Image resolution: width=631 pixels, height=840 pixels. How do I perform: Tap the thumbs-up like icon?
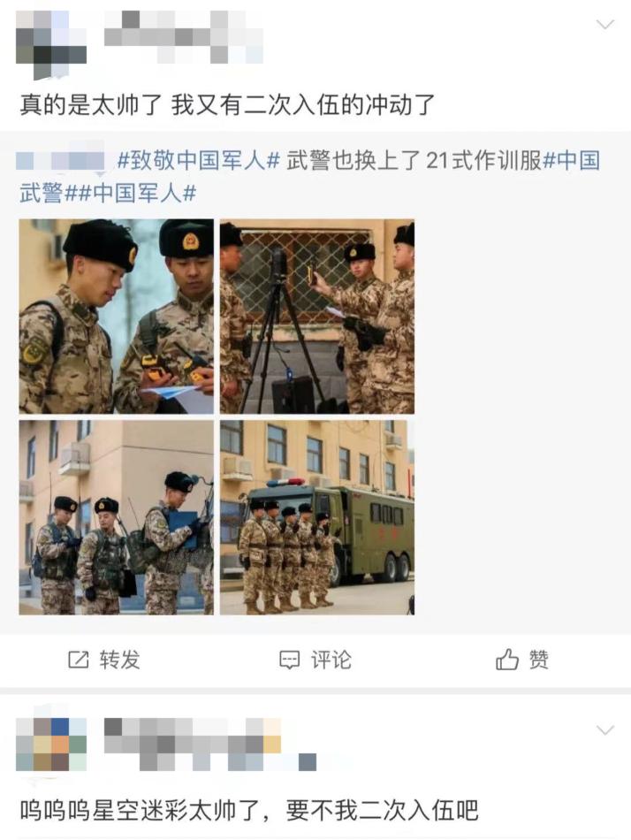point(506,659)
